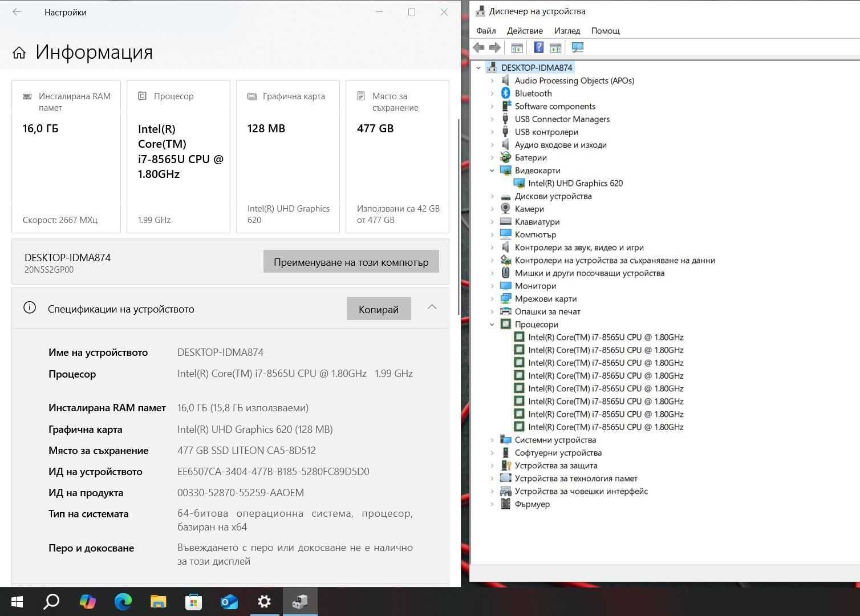Click the Scan for hardware changes monitor icon
The width and height of the screenshot is (860, 616).
578,48
